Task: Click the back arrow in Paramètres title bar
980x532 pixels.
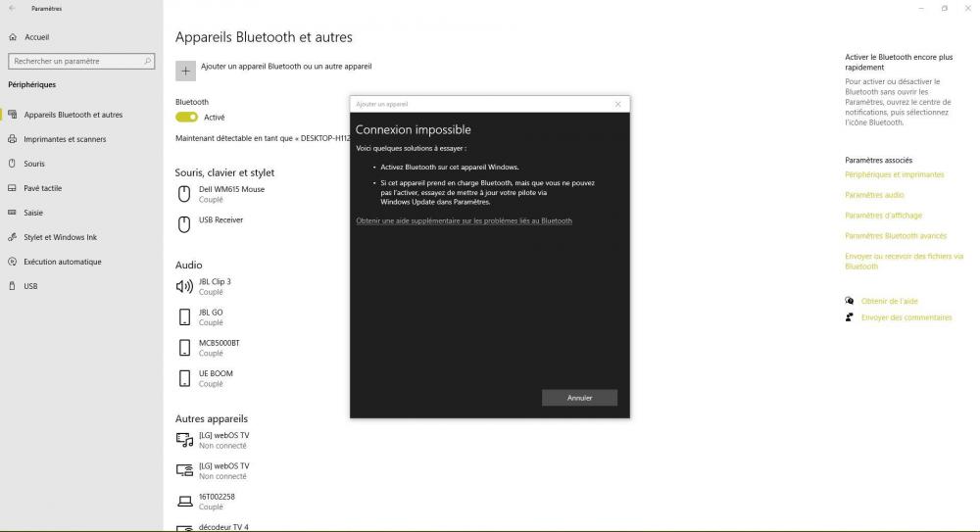Action: pos(12,9)
